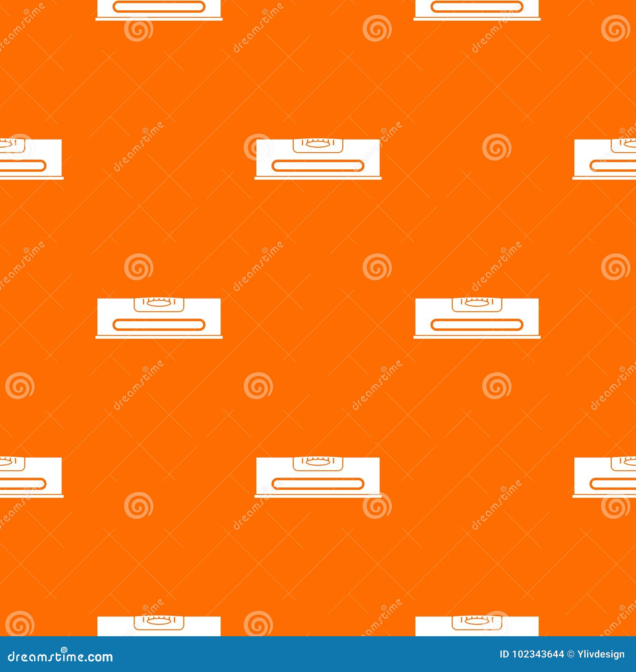Click the top-left spirit level icon
This screenshot has width=636, height=672.
pyautogui.click(x=159, y=8)
